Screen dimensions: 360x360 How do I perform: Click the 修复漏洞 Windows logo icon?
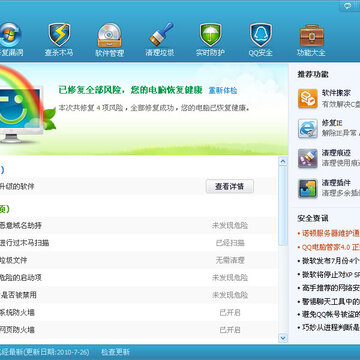10,35
